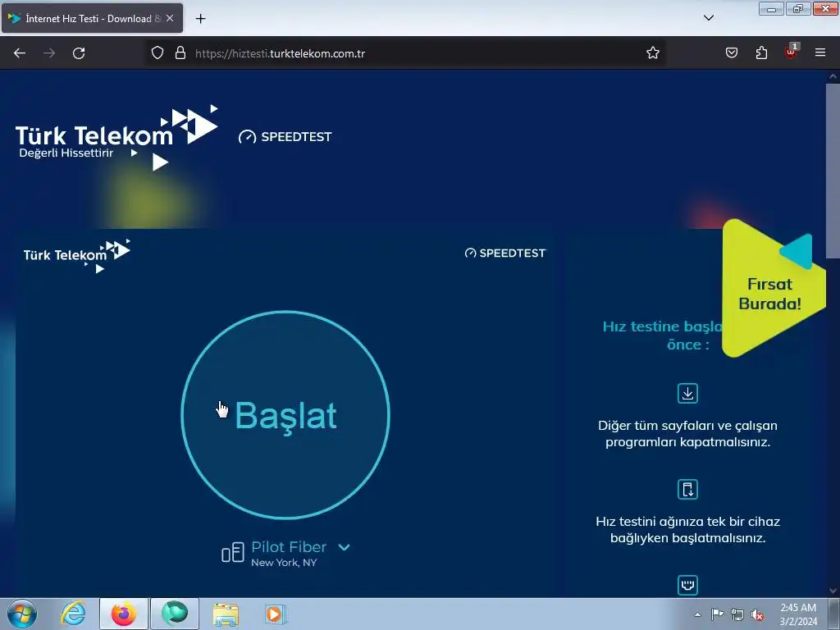Click the Action Center flag tray icon
Screen dimensions: 840x630
(x=717, y=614)
